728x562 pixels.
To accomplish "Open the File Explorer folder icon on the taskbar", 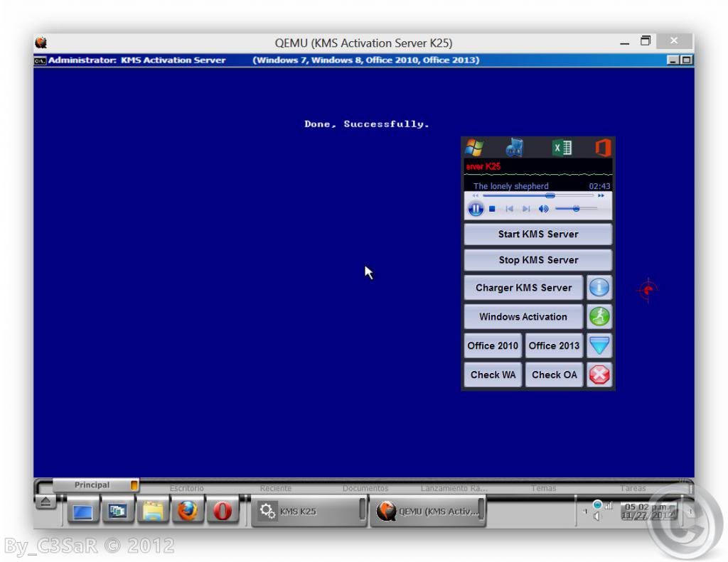I will point(153,512).
